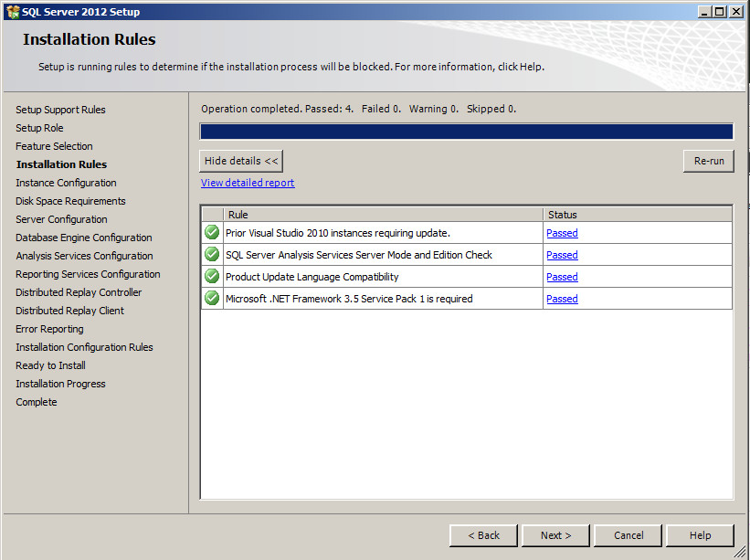Click green check icon for Visual Studio 2010 rule
Viewport: 750px width, 560px height.
(x=212, y=232)
